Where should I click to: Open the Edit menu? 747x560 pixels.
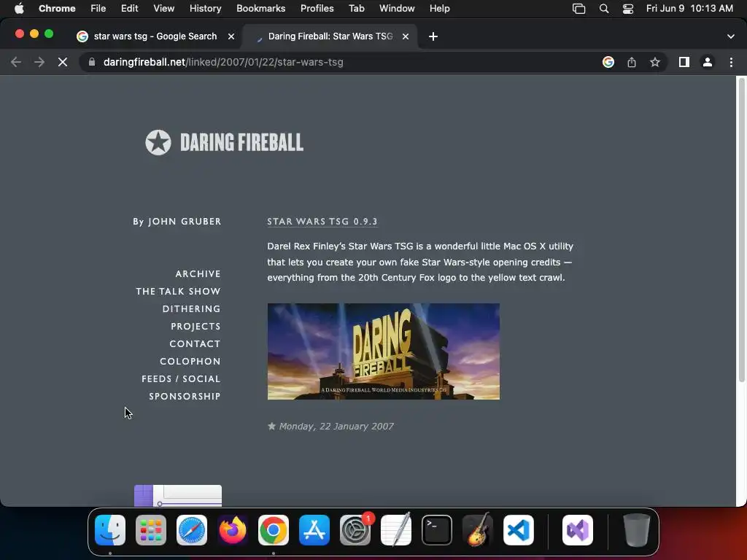[129, 9]
